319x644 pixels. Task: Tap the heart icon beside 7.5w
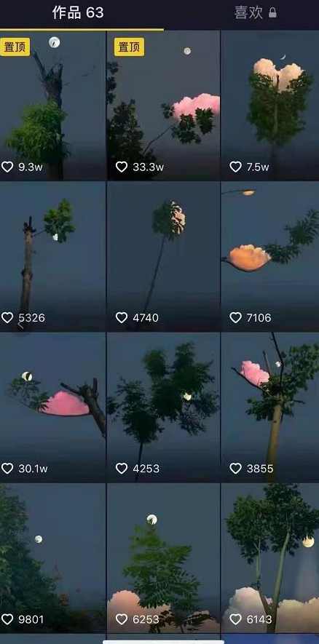coord(235,167)
